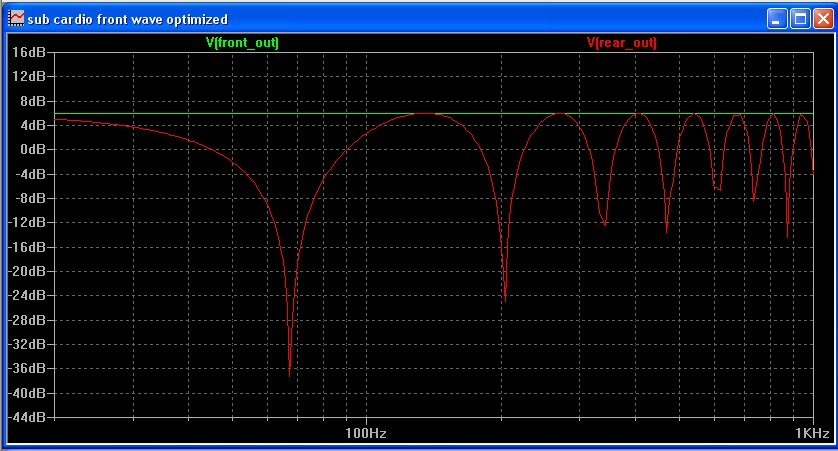Click the V(front_out) trace label

click(242, 43)
